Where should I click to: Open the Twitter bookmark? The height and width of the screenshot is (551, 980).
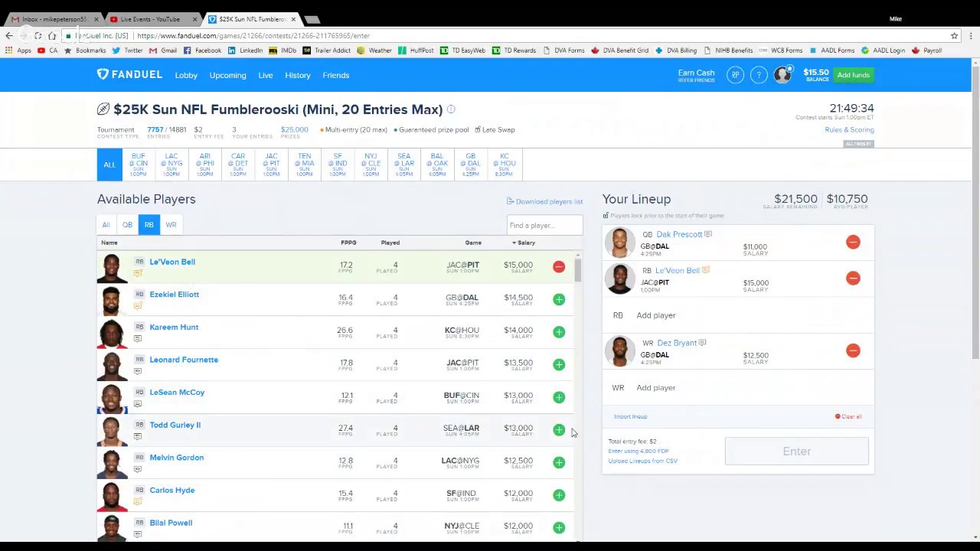128,51
